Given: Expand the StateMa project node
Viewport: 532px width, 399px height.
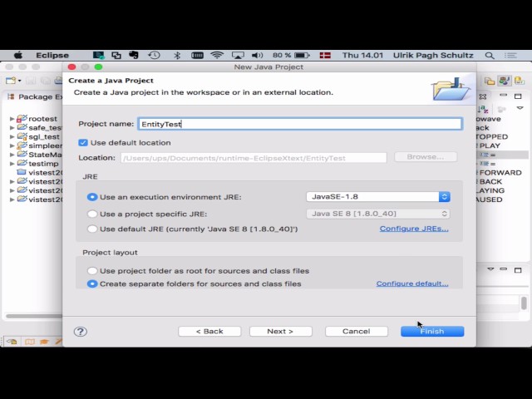Looking at the screenshot, I should 12,155.
